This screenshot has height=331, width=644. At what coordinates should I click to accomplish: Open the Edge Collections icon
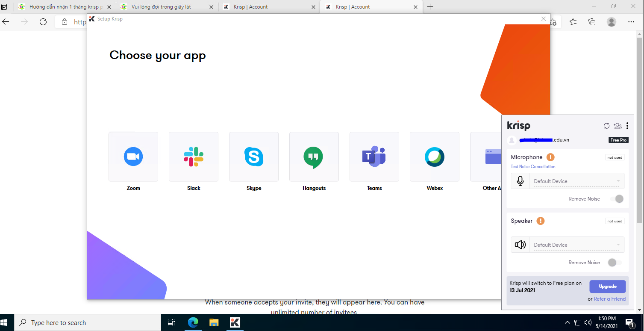click(x=592, y=22)
